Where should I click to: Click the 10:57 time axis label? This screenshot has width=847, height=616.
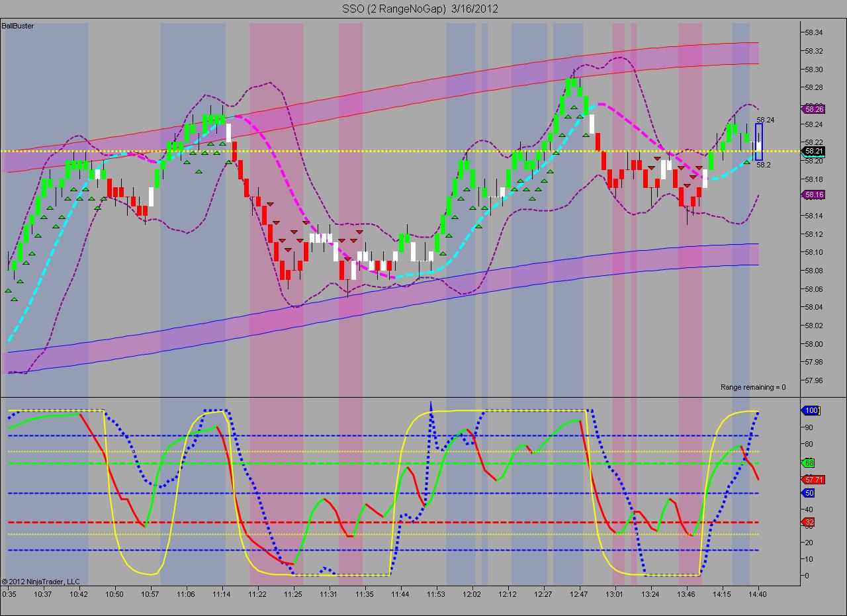[x=150, y=594]
